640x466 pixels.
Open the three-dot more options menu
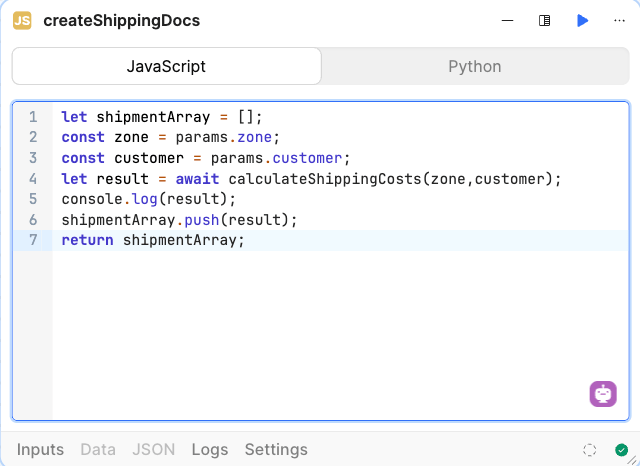pyautogui.click(x=619, y=20)
